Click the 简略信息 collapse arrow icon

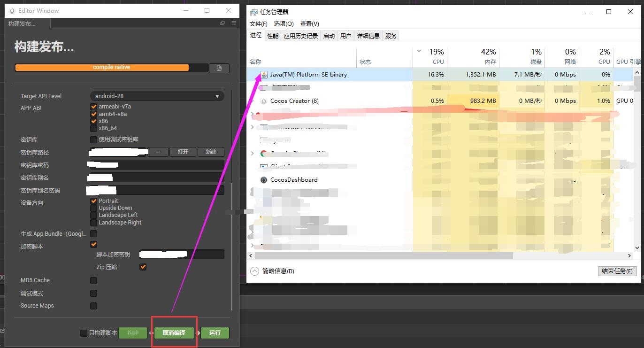click(x=254, y=271)
